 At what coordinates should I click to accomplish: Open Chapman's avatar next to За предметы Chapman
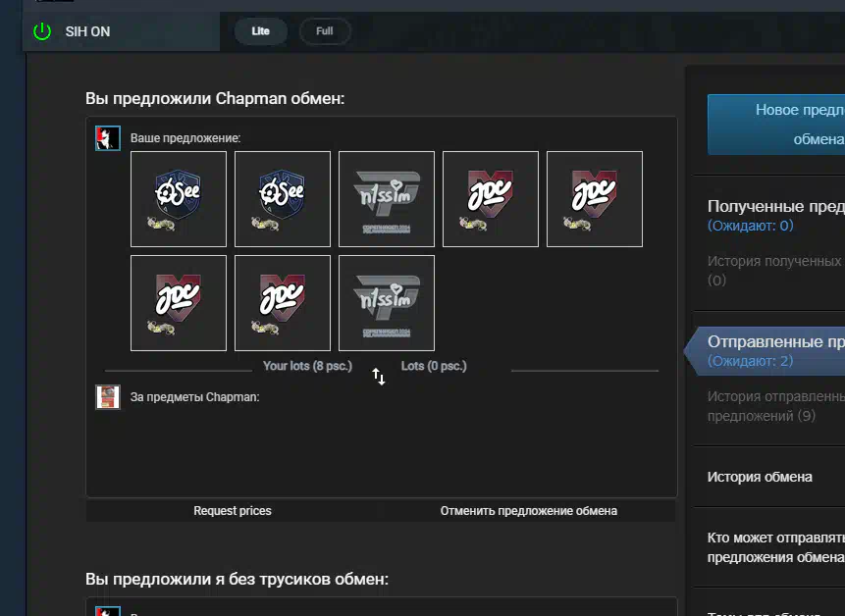(x=108, y=397)
